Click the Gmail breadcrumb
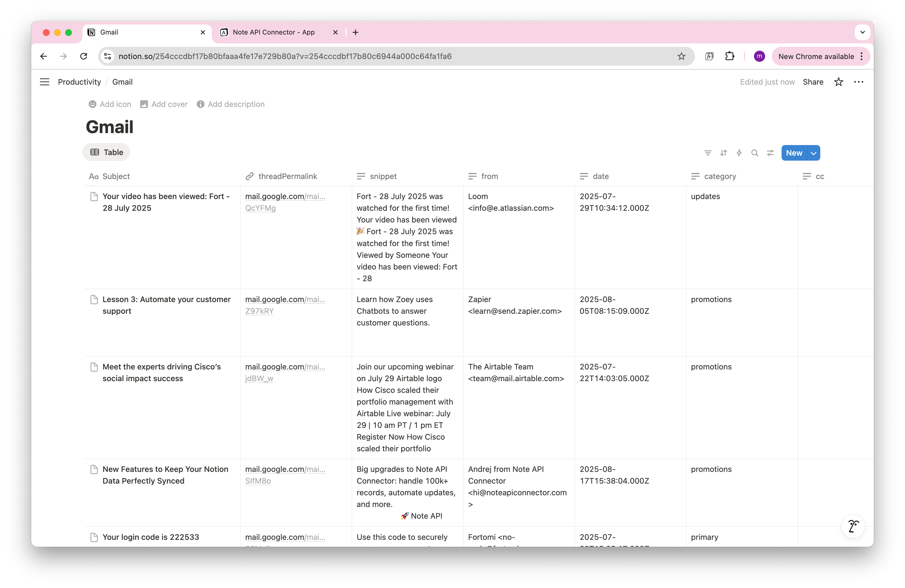 point(122,82)
